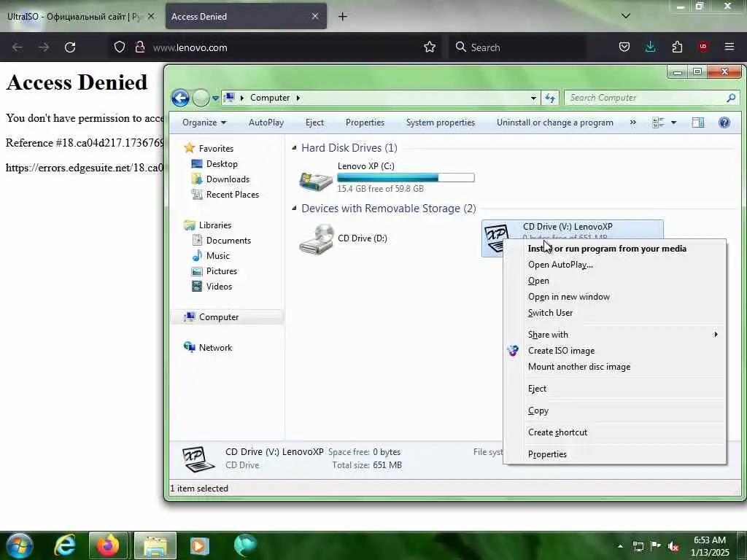Image resolution: width=747 pixels, height=560 pixels.
Task: Open Windows Media Player from taskbar
Action: point(200,545)
